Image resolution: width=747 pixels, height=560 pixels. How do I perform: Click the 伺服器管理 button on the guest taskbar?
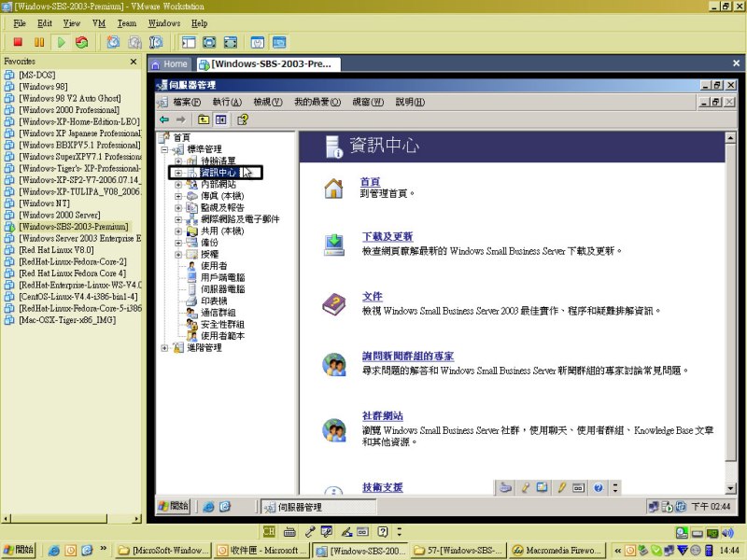coord(318,507)
